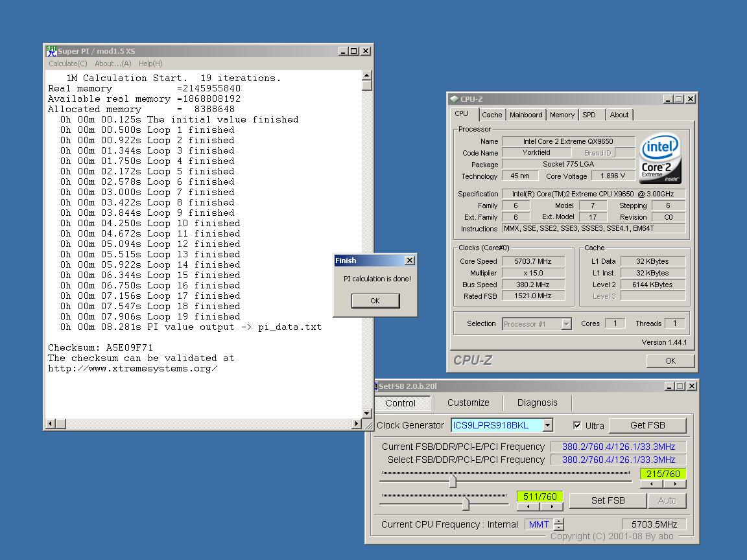Click the Super PI title bar icon
Image resolution: width=747 pixels, height=560 pixels.
[51, 51]
